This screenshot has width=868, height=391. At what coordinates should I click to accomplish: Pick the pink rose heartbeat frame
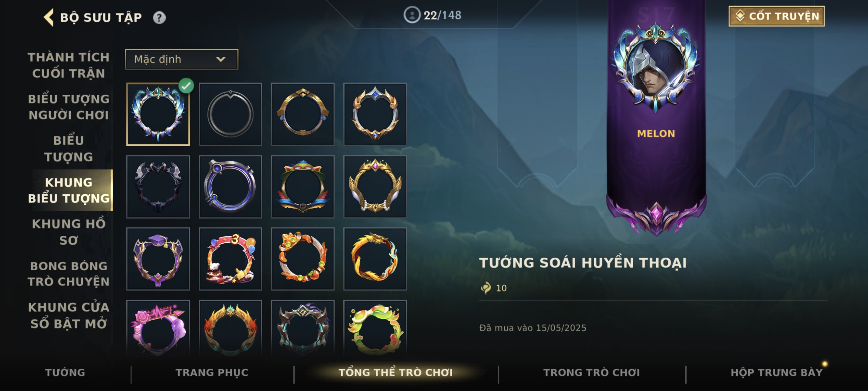coord(158,328)
